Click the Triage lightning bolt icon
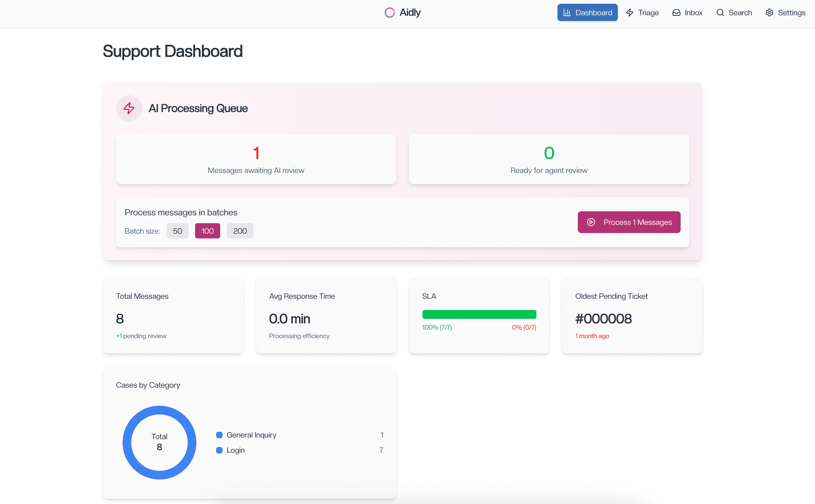This screenshot has height=504, width=815. point(630,12)
